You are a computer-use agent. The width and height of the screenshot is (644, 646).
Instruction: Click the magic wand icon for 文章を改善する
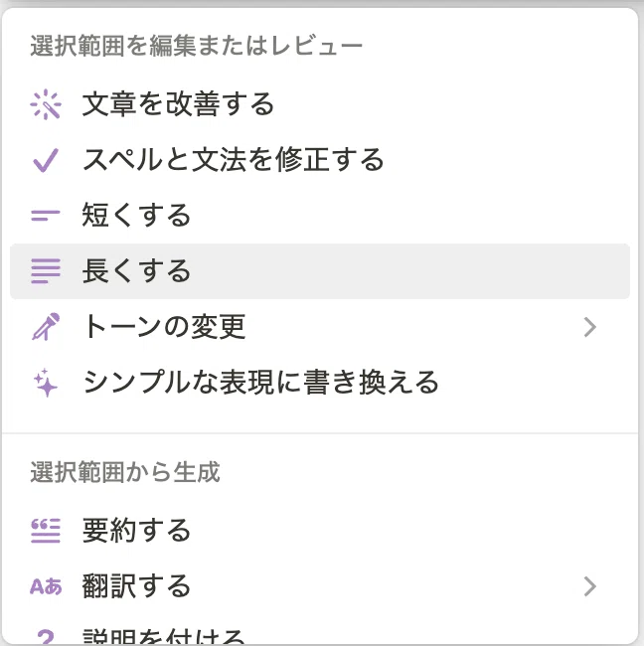[x=46, y=104]
